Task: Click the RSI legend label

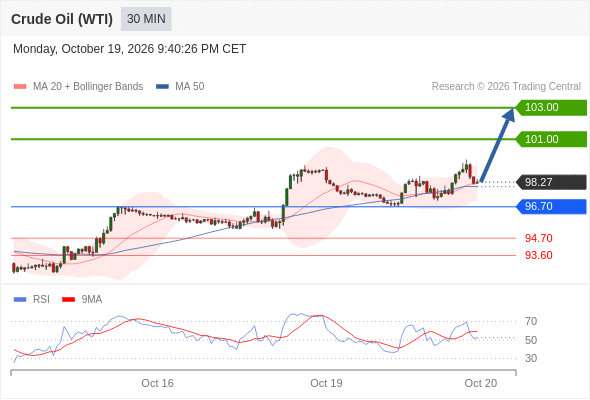Action: [x=41, y=300]
